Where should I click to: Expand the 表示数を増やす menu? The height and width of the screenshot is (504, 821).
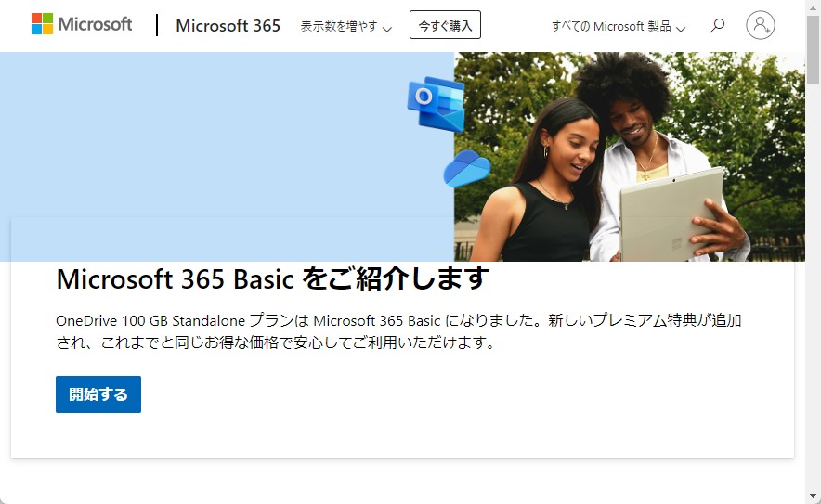coord(346,26)
